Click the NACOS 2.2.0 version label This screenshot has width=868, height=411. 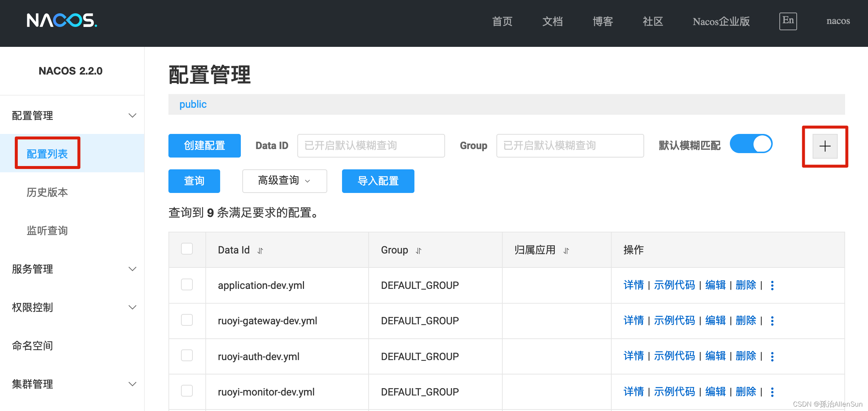pyautogui.click(x=71, y=71)
